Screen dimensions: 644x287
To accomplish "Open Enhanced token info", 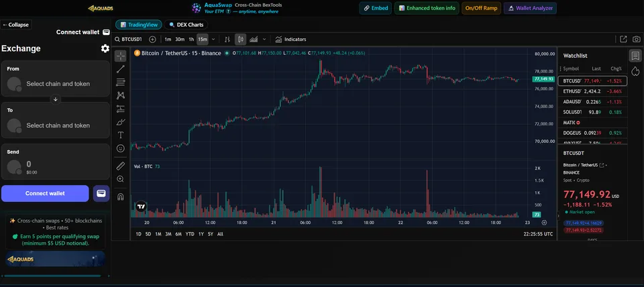I will [427, 8].
